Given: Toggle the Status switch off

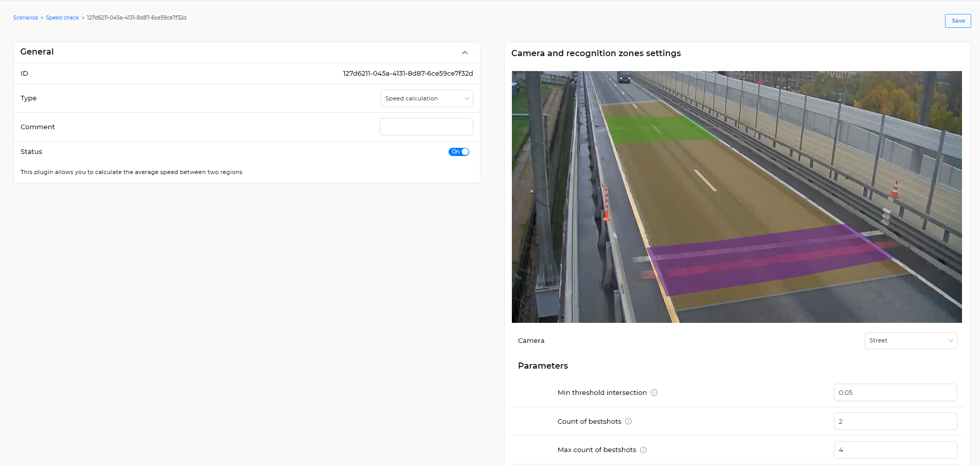Looking at the screenshot, I should click(x=459, y=152).
